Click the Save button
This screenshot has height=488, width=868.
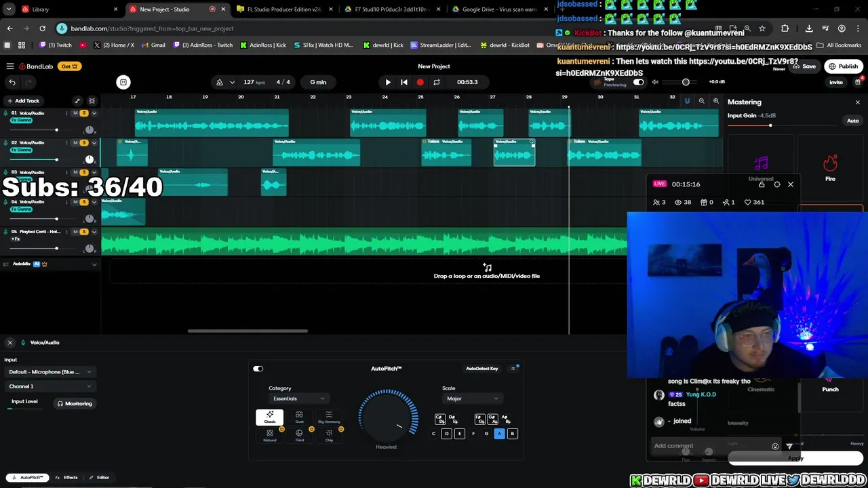click(804, 66)
